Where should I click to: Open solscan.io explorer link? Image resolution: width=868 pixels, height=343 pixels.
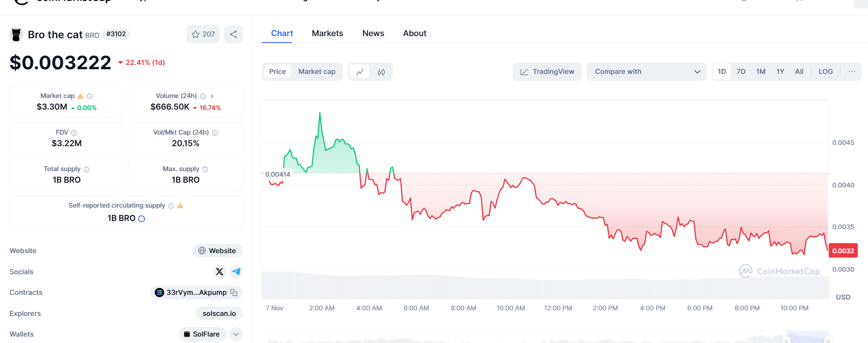219,313
